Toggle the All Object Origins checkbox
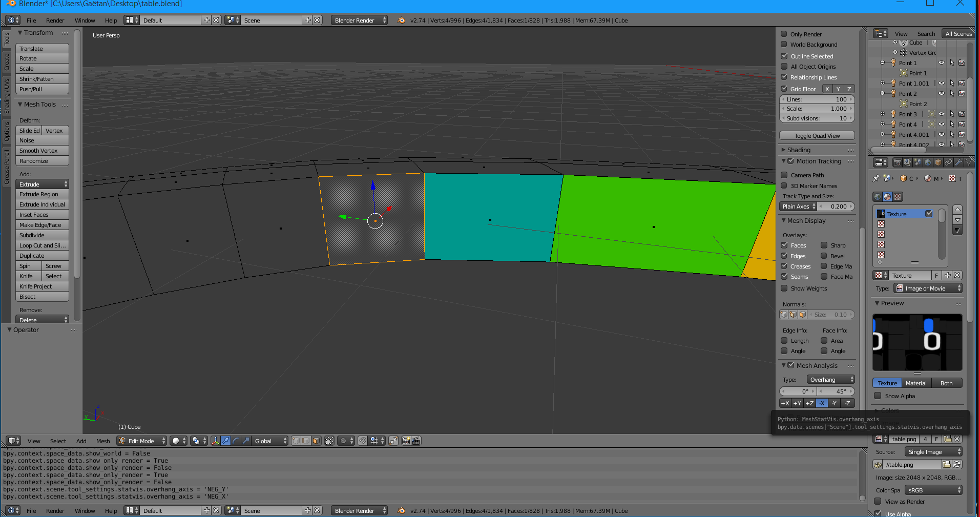The image size is (980, 517). click(x=784, y=67)
